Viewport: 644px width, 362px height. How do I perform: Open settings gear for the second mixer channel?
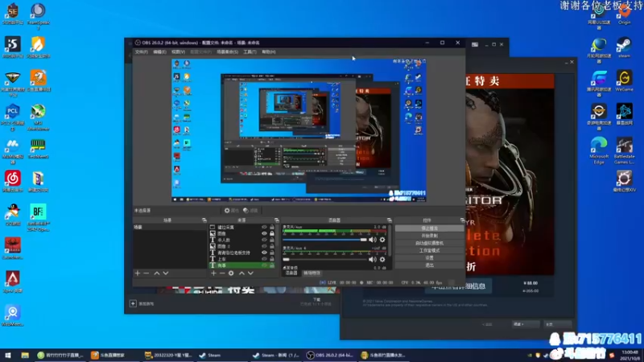click(382, 259)
